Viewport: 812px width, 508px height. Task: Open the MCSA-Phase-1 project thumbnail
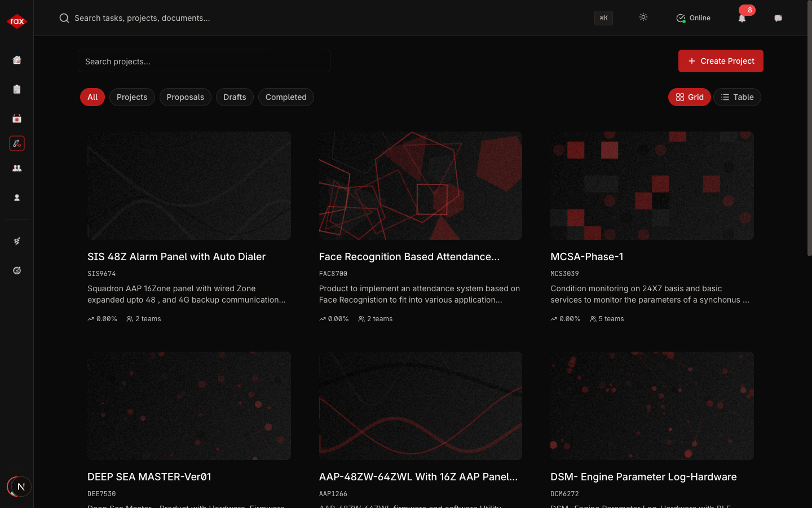point(652,186)
